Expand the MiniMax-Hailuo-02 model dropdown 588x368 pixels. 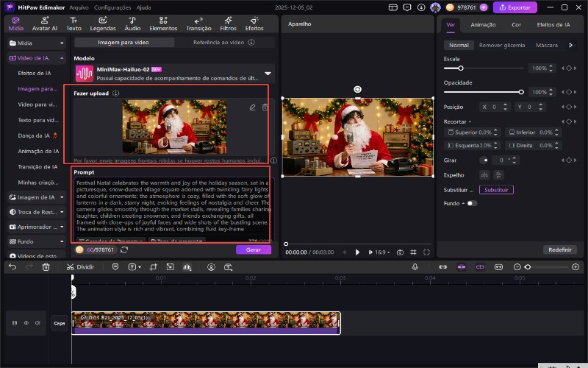click(268, 73)
